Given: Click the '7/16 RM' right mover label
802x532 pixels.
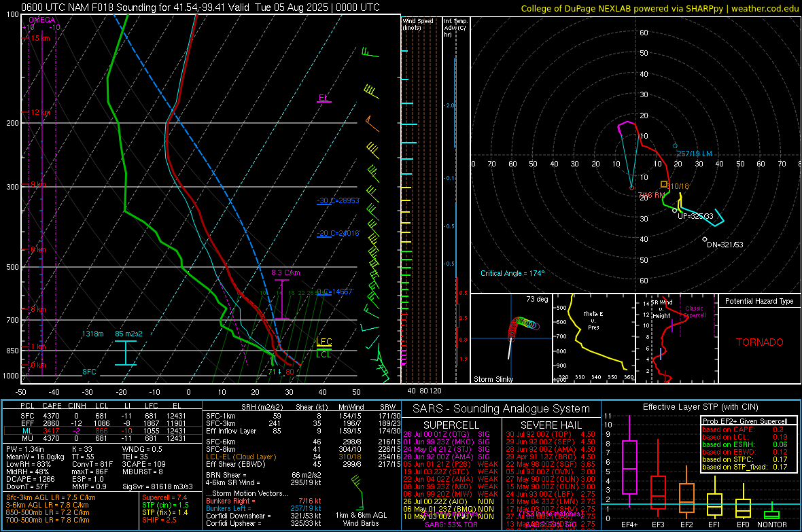Looking at the screenshot, I should pos(651,195).
